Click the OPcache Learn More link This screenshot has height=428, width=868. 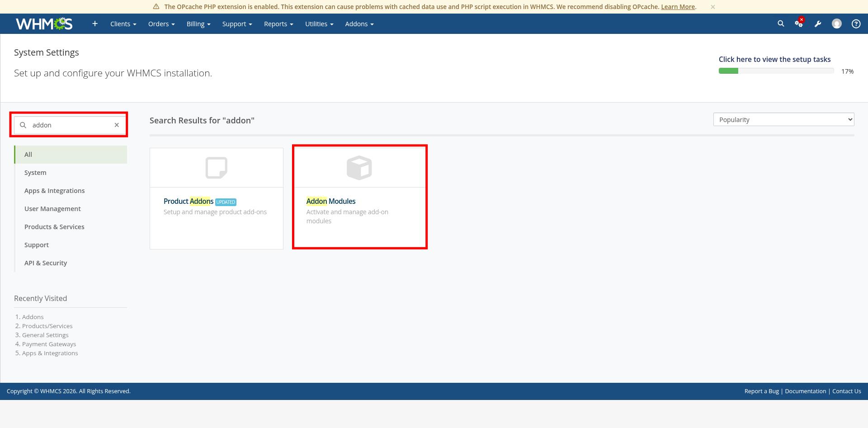678,7
